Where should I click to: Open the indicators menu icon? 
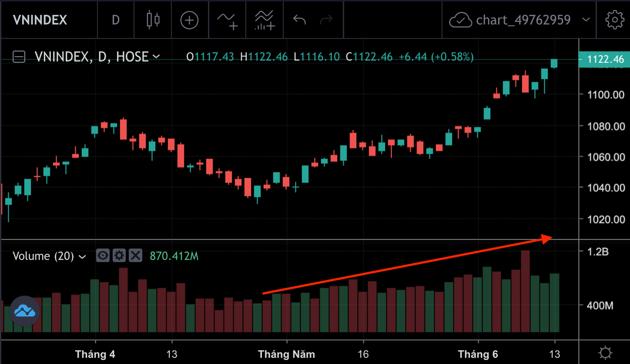pos(227,20)
